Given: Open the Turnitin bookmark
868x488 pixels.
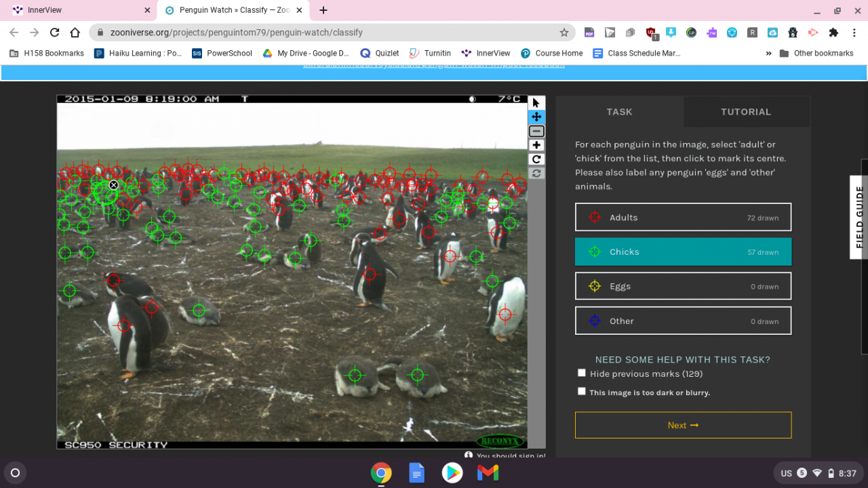Looking at the screenshot, I should [430, 53].
